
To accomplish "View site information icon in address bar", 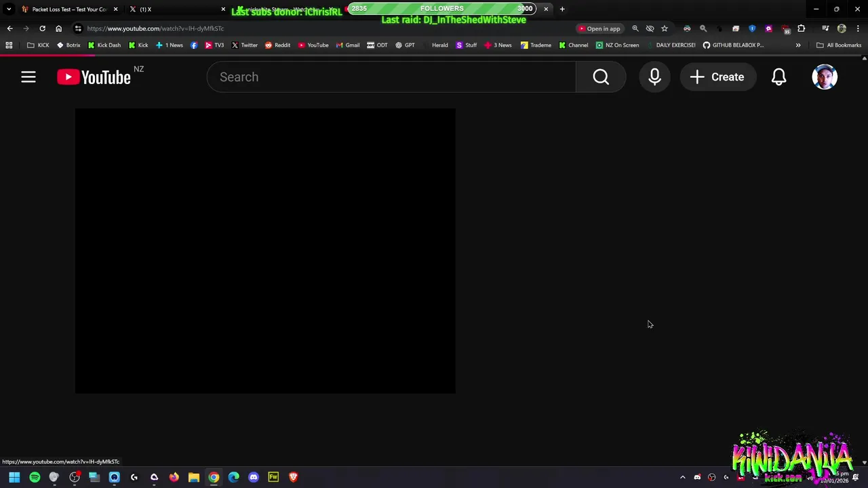I will tap(78, 28).
